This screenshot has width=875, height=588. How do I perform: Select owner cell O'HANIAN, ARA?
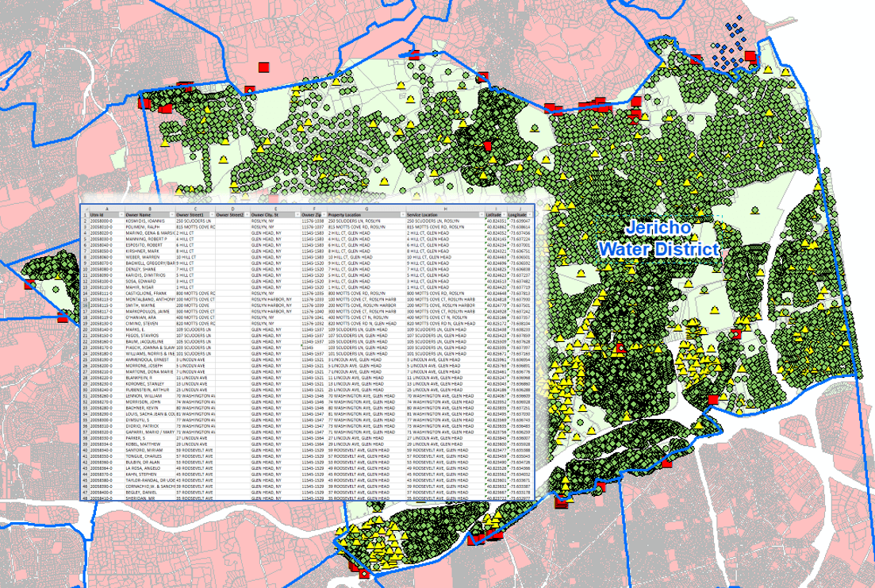tap(150, 317)
